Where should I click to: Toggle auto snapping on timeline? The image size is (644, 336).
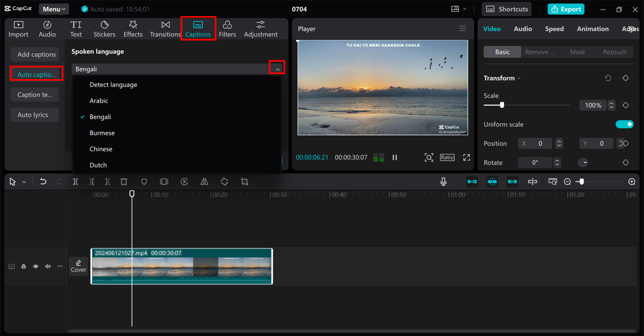coord(492,182)
